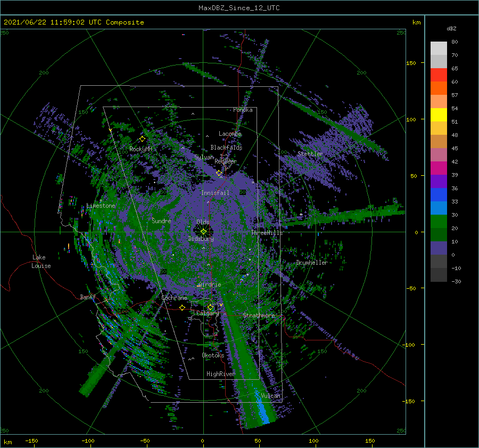This screenshot has width=479, height=448.
Task: Click the Okotoks city label
Action: [213, 355]
